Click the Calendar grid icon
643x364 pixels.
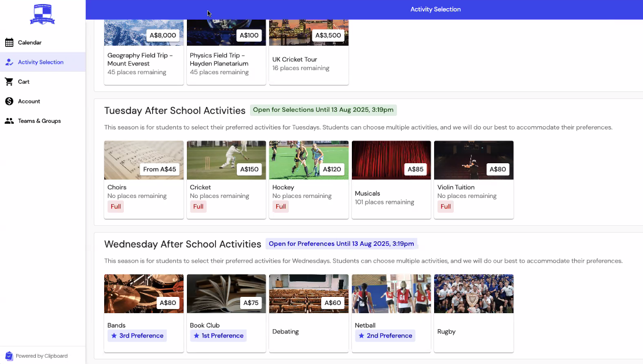pos(9,42)
